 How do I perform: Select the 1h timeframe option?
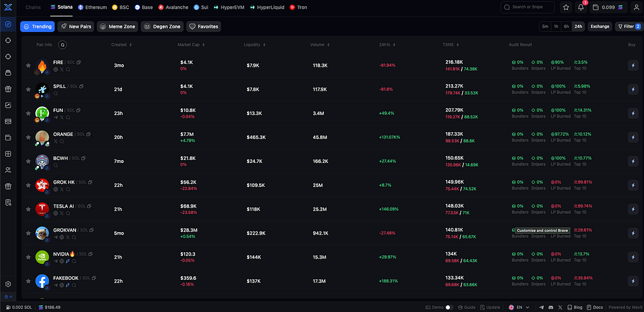[x=556, y=26]
